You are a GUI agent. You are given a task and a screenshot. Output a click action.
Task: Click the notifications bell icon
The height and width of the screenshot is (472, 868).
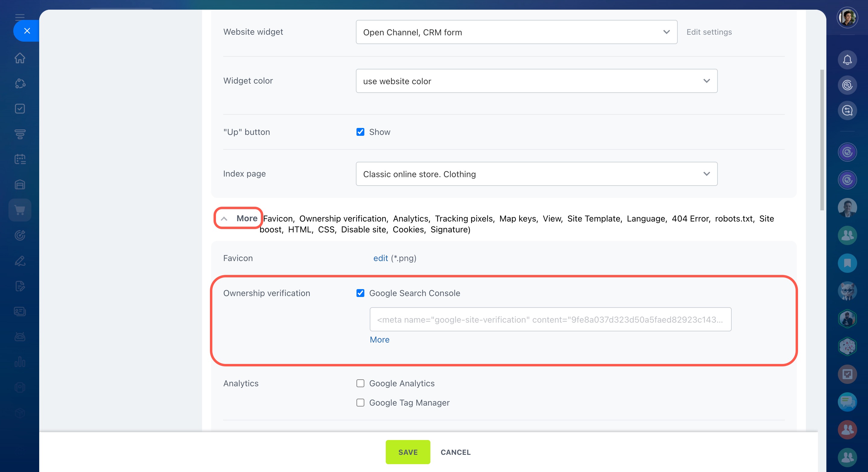tap(847, 60)
